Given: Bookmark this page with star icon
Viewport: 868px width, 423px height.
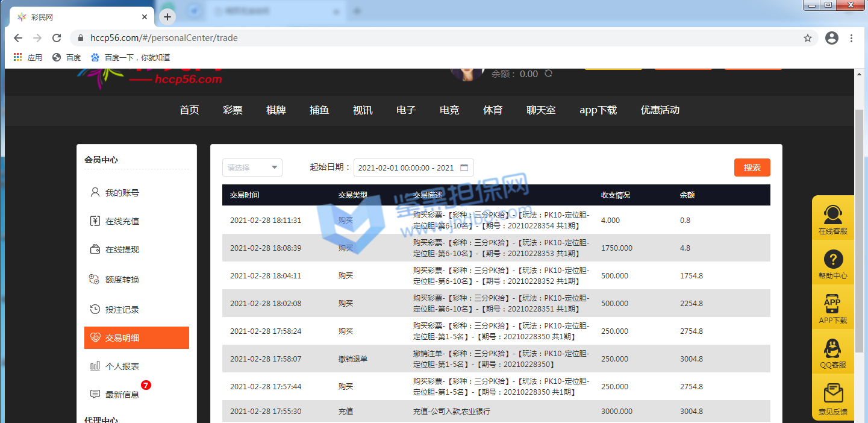Looking at the screenshot, I should (x=808, y=38).
